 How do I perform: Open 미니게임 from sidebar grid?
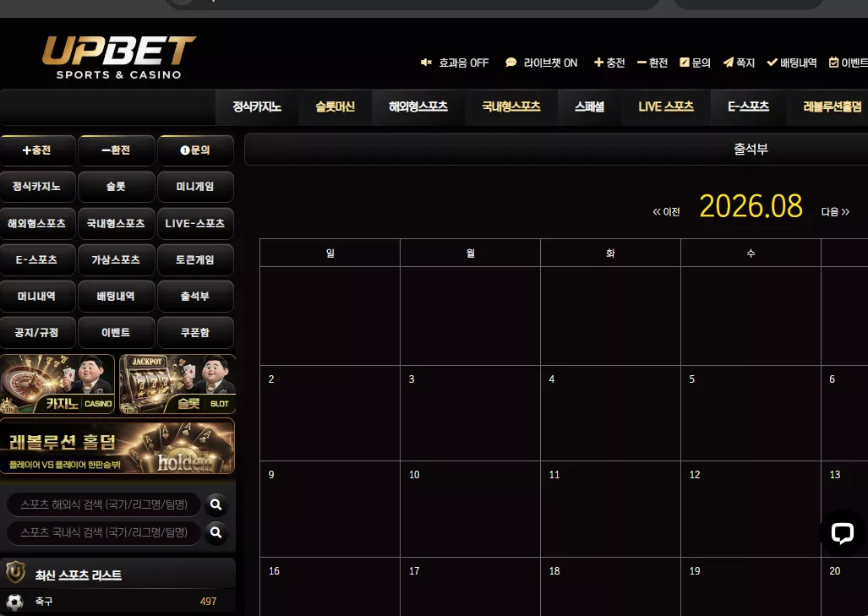[x=195, y=187]
